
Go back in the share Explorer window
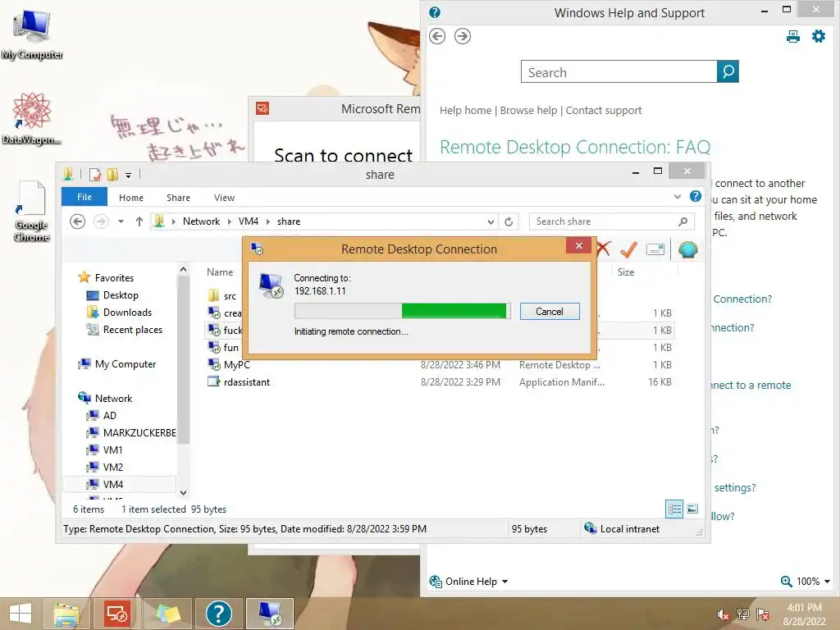coord(78,221)
